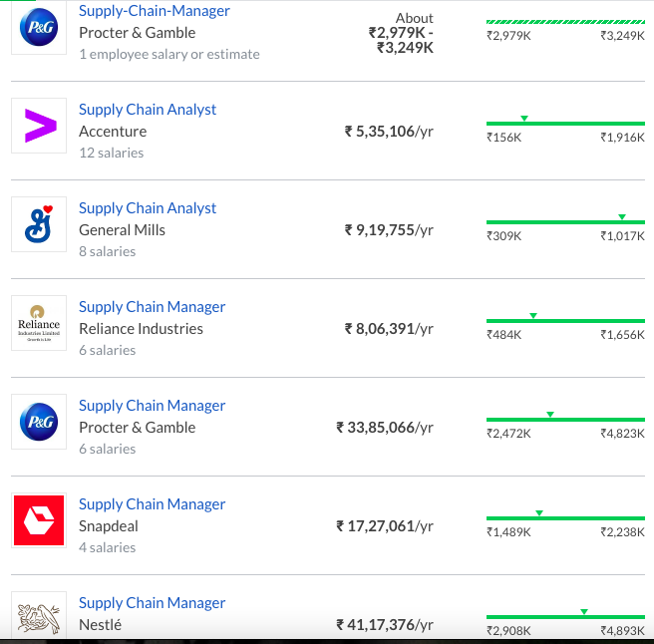Click the striped P&G estimate range bar
654x644 pixels.
[565, 22]
